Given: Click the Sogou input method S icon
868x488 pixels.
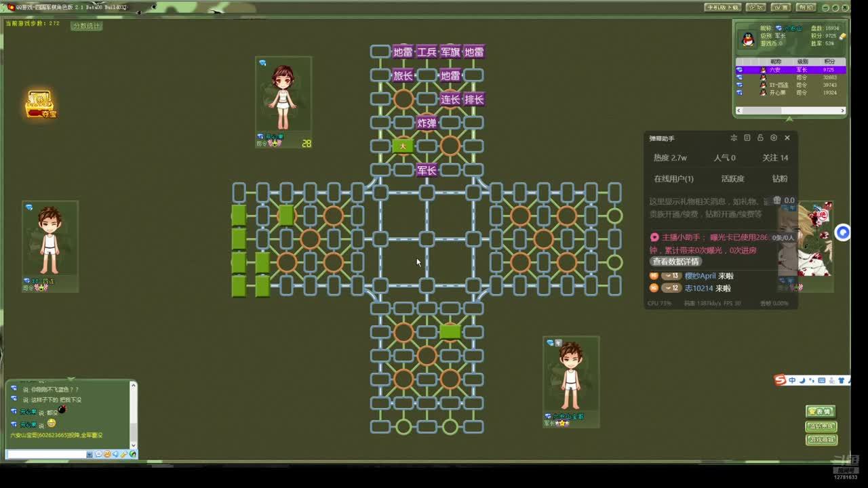Looking at the screenshot, I should click(780, 380).
